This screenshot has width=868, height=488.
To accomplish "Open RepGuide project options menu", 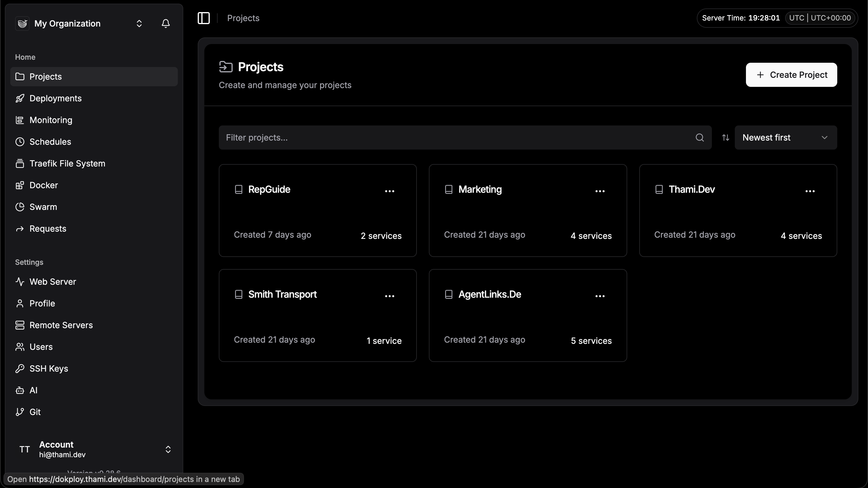I will (389, 191).
